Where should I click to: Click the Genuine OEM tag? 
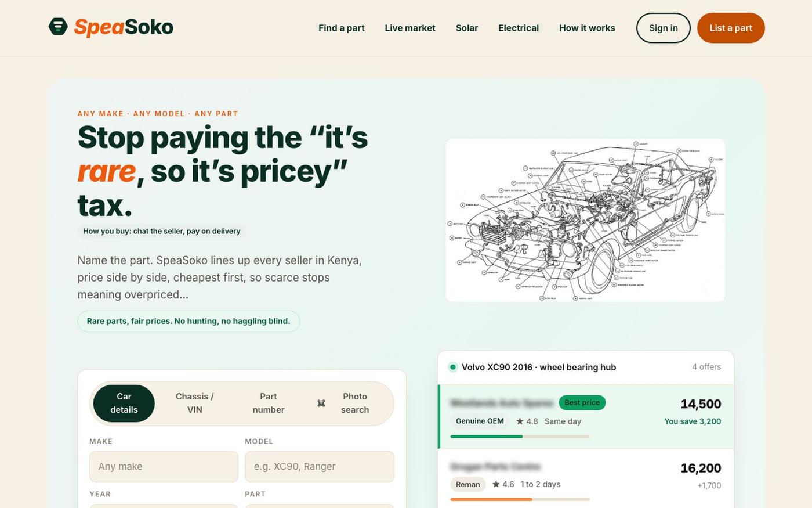(x=480, y=421)
